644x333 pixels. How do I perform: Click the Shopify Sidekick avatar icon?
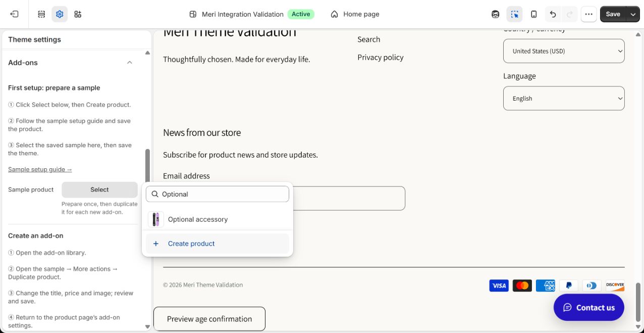[496, 14]
